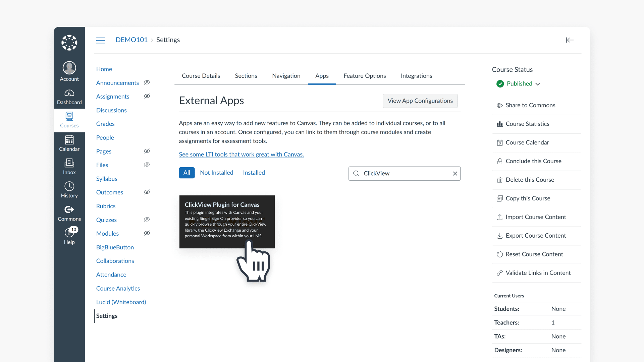
Task: Open the LTI tools link
Action: (x=241, y=154)
